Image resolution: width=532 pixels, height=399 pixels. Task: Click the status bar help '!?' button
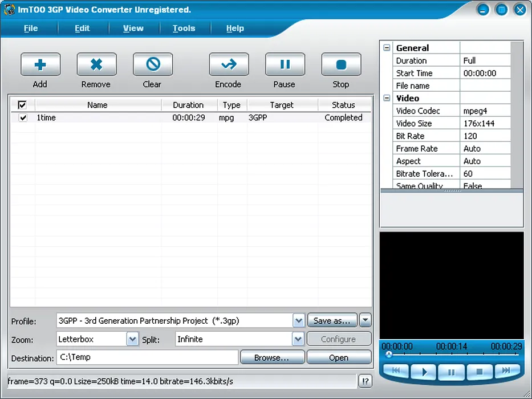[x=365, y=381]
